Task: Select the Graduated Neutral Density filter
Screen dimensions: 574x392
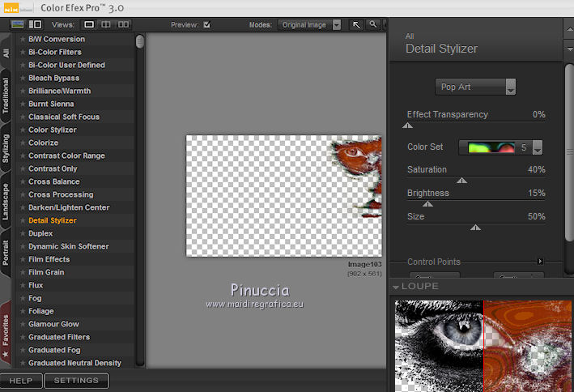Action: click(x=75, y=363)
